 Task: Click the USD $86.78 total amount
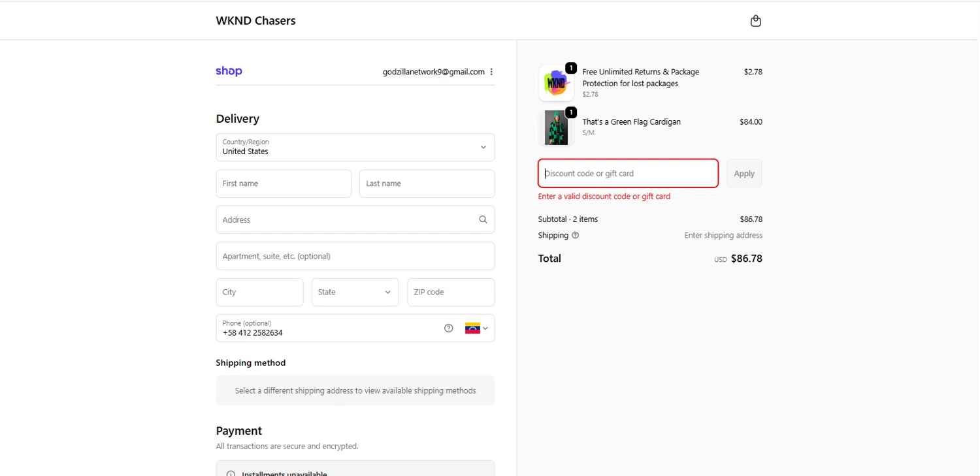(x=738, y=259)
